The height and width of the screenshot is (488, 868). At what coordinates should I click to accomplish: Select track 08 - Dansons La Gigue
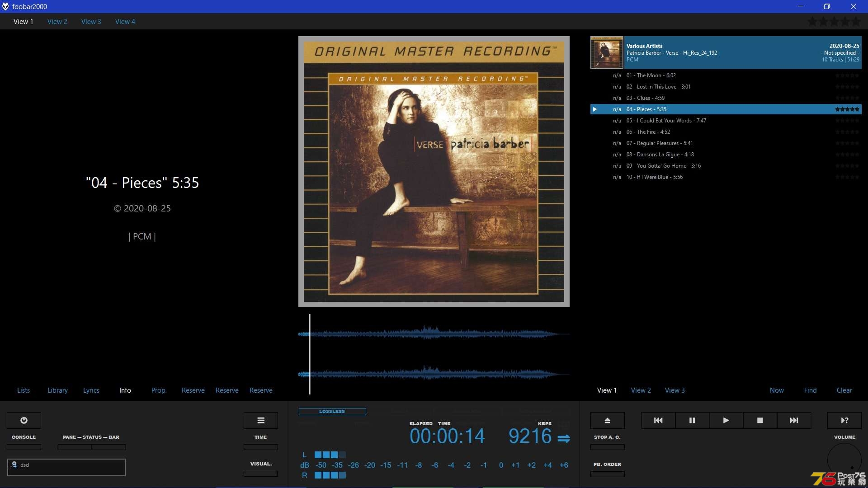click(x=726, y=155)
